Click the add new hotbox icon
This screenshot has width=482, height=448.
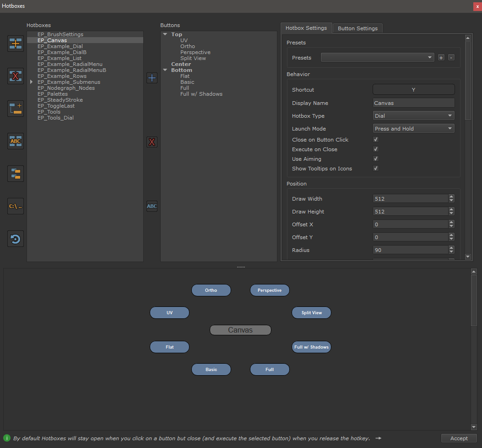(x=16, y=44)
